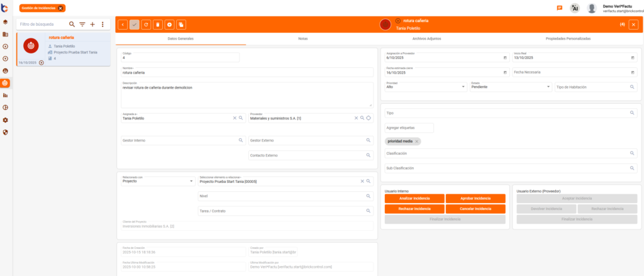Remove the 'prioridad media' tag chip

(416, 141)
